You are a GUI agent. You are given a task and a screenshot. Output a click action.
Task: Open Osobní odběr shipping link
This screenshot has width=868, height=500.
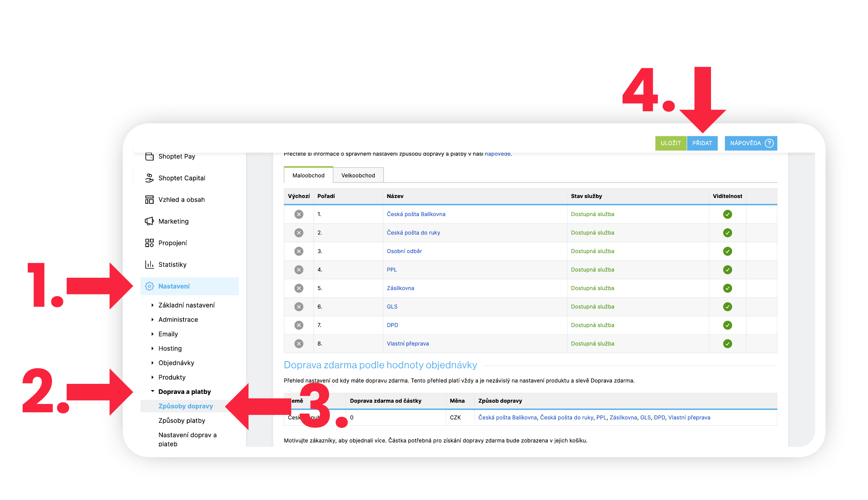coord(404,251)
